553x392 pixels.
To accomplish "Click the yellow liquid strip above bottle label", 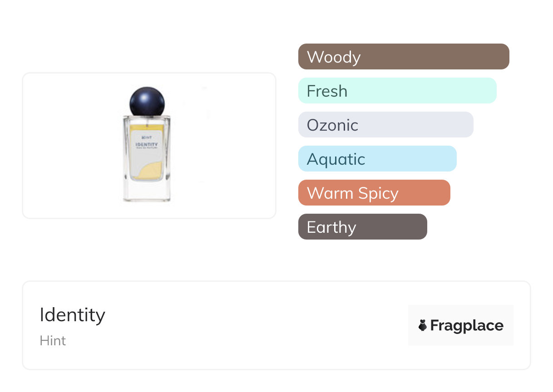I will 146,127.
